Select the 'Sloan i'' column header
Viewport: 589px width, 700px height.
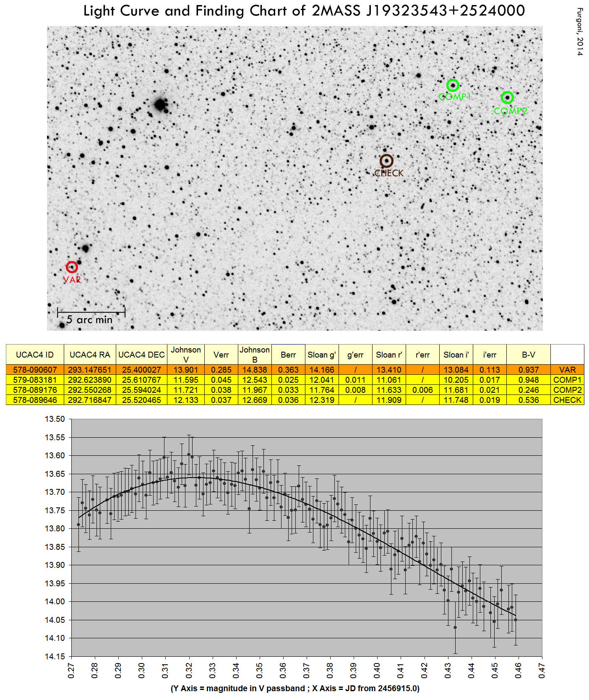456,355
